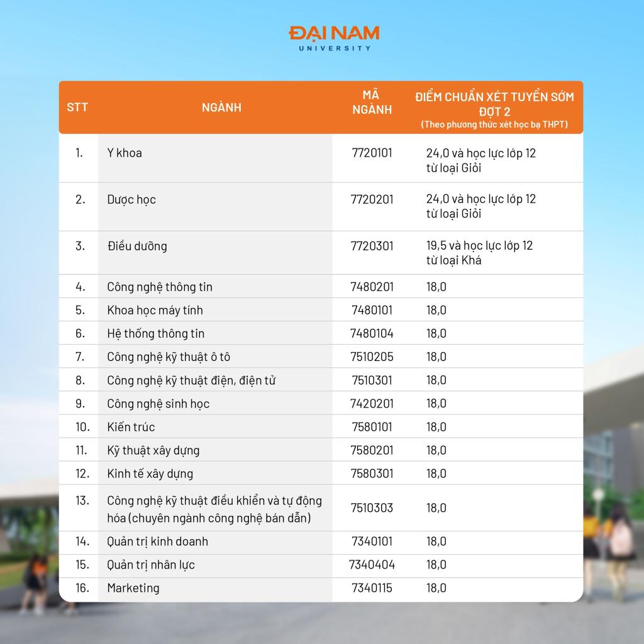This screenshot has height=644, width=644.
Task: Click major code 7510205
Action: 372,357
